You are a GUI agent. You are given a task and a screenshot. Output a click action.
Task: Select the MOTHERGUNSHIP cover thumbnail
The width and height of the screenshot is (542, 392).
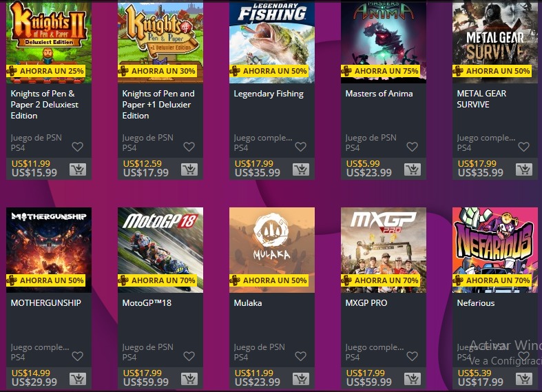click(x=49, y=250)
